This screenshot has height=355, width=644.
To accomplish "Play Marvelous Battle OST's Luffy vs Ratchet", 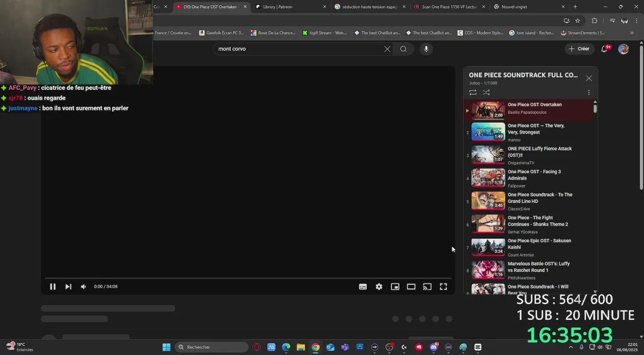I will point(528,270).
